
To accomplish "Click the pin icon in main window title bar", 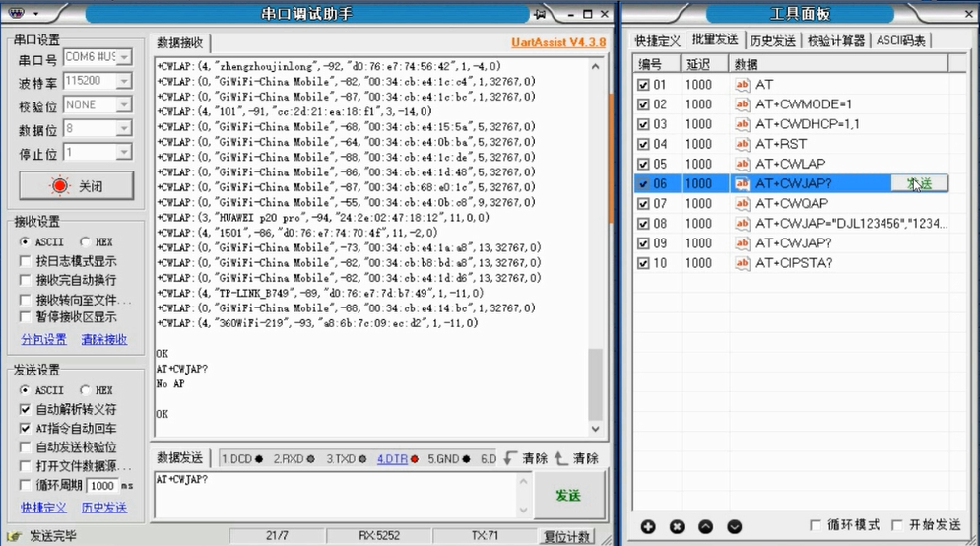I will click(x=540, y=14).
